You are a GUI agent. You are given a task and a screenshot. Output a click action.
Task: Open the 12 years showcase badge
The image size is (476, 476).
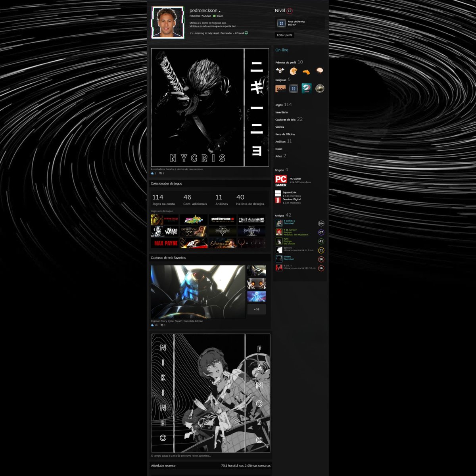pos(294,88)
